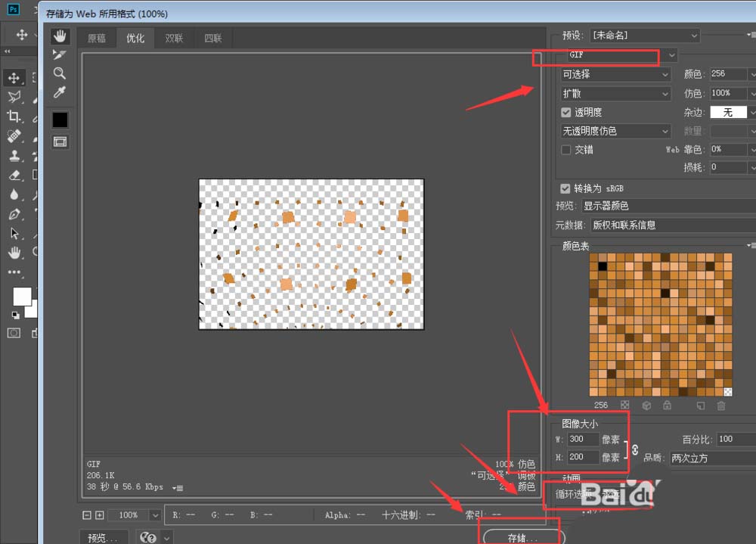756x544 pixels.
Task: Uncheck the 透明度 transparency checkbox
Action: [x=566, y=113]
